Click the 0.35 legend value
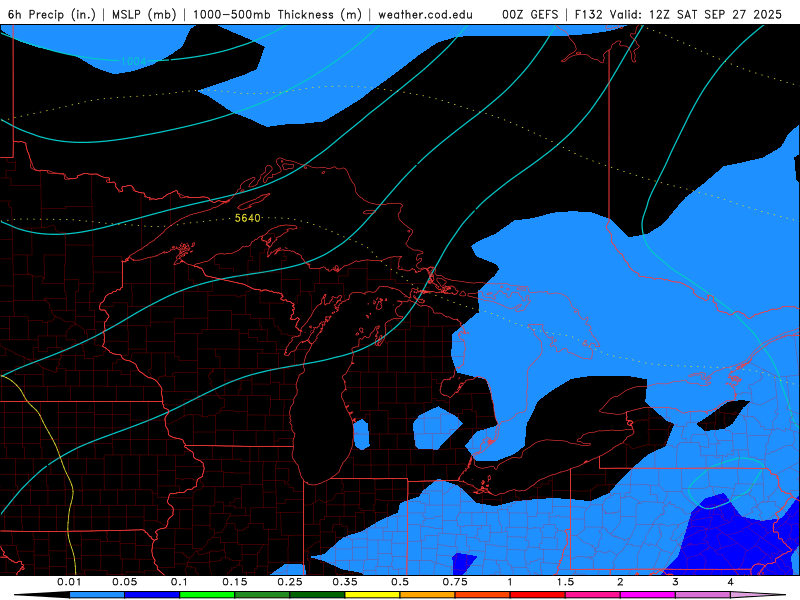Viewport: 800px width, 600px height. point(345,582)
